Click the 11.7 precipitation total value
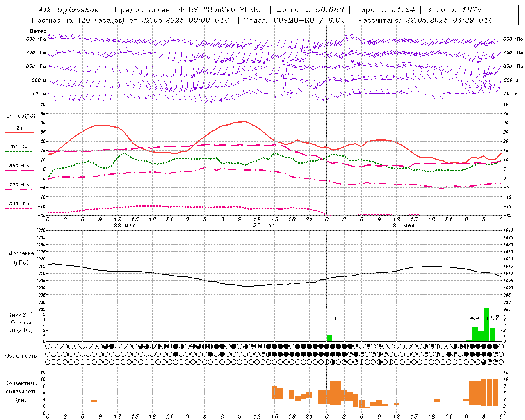 point(492,317)
